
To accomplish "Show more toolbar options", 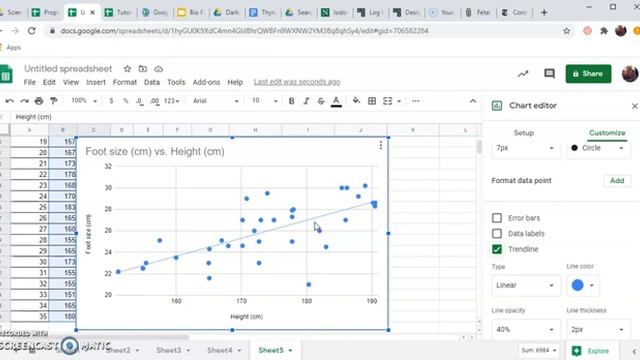I will coord(416,101).
